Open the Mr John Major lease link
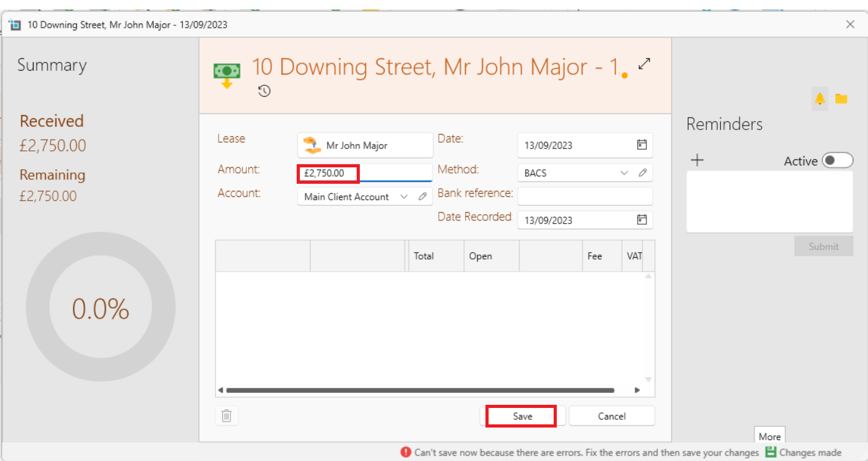 [x=366, y=145]
